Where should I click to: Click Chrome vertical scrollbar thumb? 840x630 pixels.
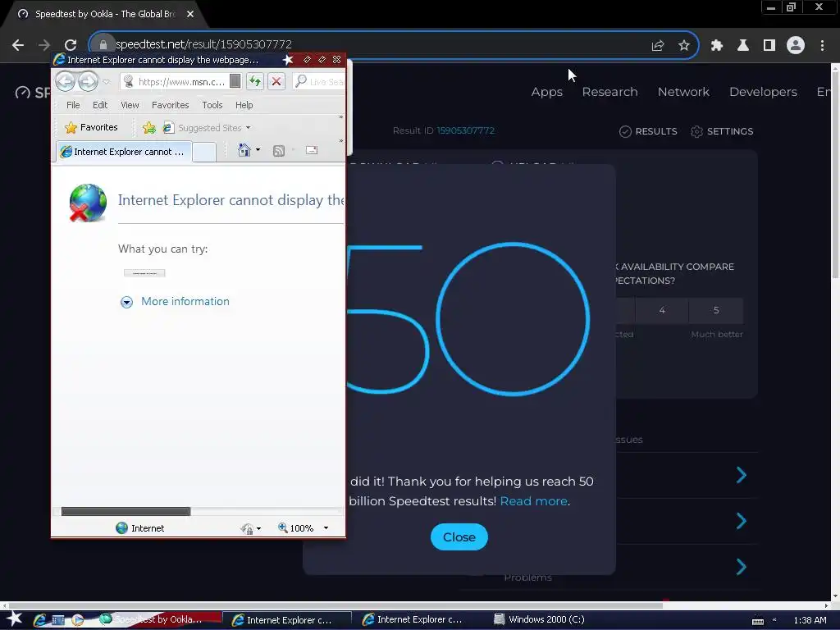(835, 176)
